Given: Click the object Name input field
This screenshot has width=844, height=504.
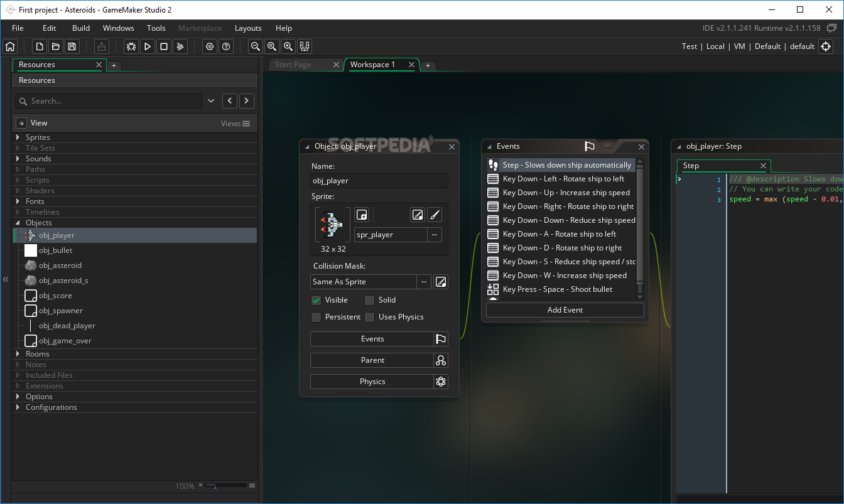Looking at the screenshot, I should coord(379,181).
